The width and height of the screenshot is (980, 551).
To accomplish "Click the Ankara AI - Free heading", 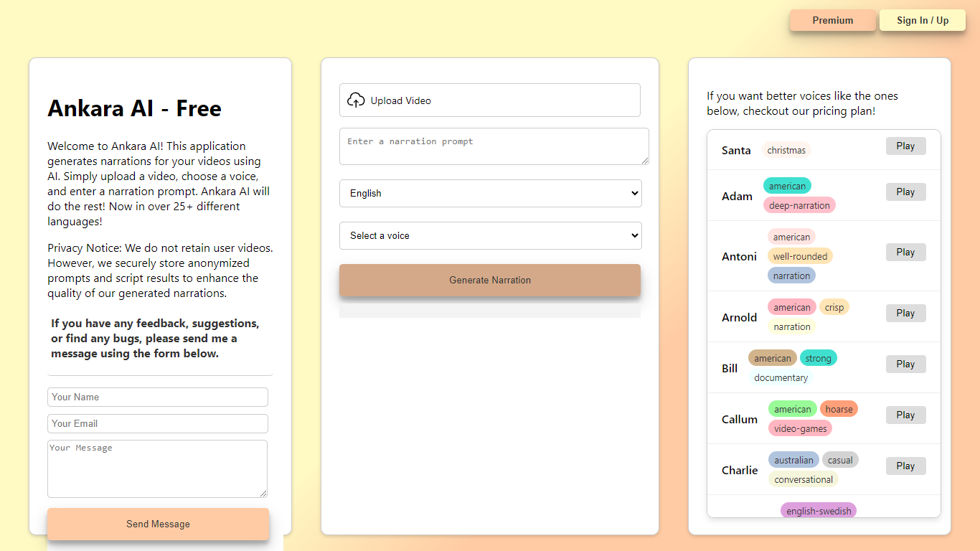I will (134, 108).
